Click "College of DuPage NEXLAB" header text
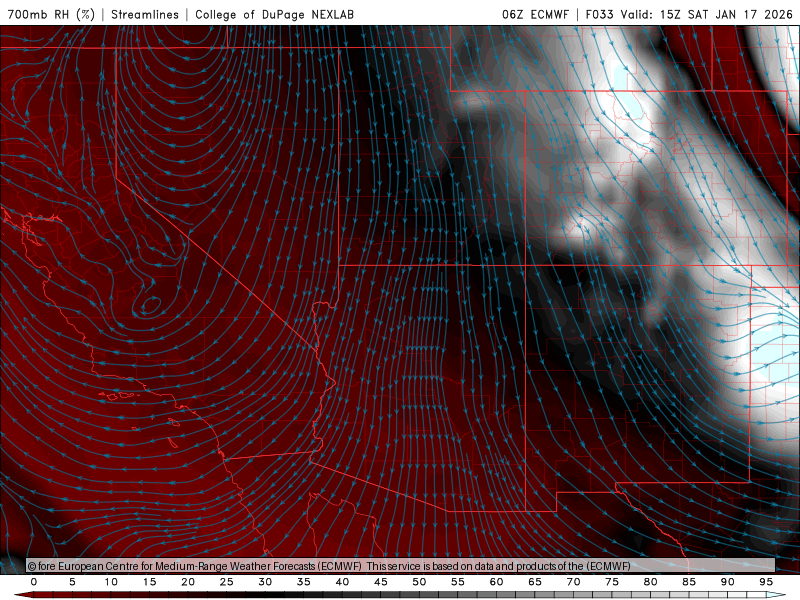The width and height of the screenshot is (800, 600). coord(274,14)
